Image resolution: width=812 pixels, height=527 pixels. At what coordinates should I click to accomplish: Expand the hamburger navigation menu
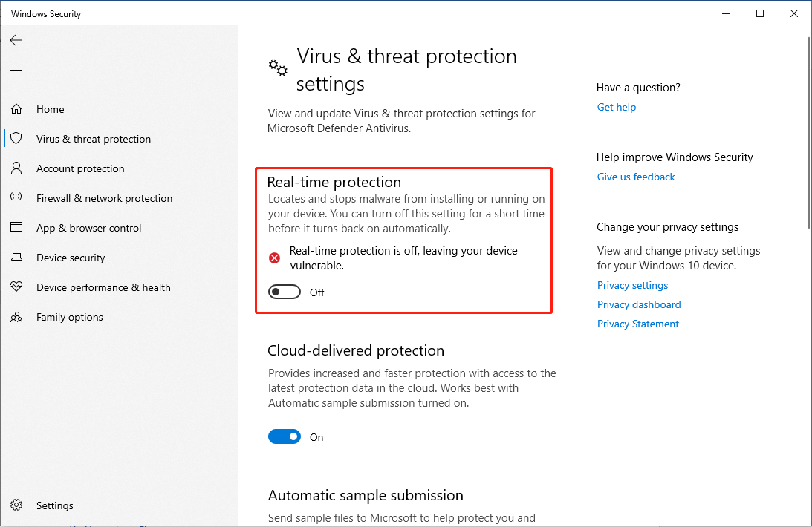click(x=16, y=73)
